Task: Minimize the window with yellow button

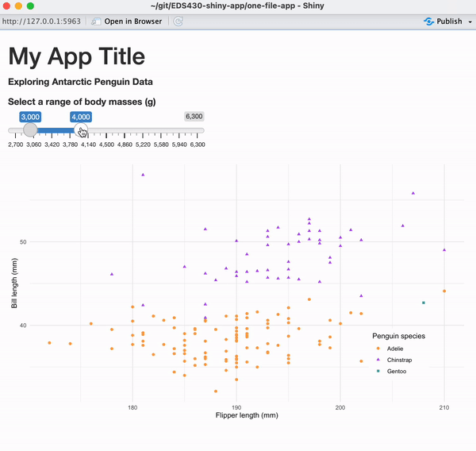Action: coord(18,6)
